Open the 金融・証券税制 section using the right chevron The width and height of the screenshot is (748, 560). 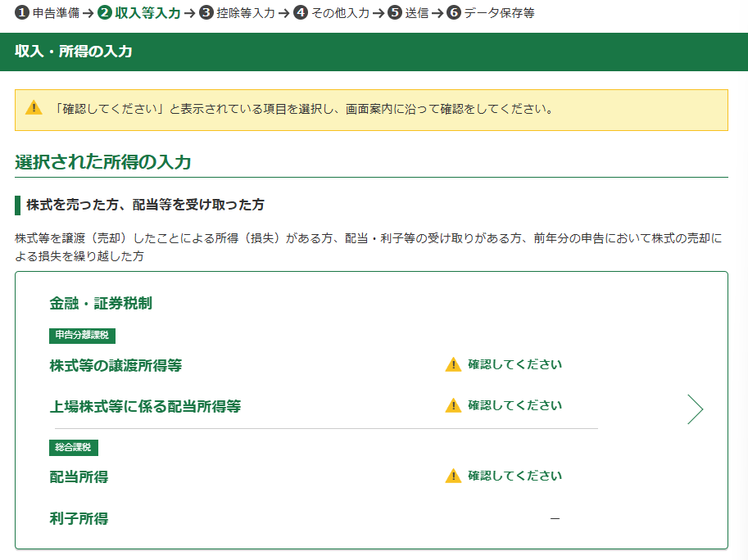[695, 409]
